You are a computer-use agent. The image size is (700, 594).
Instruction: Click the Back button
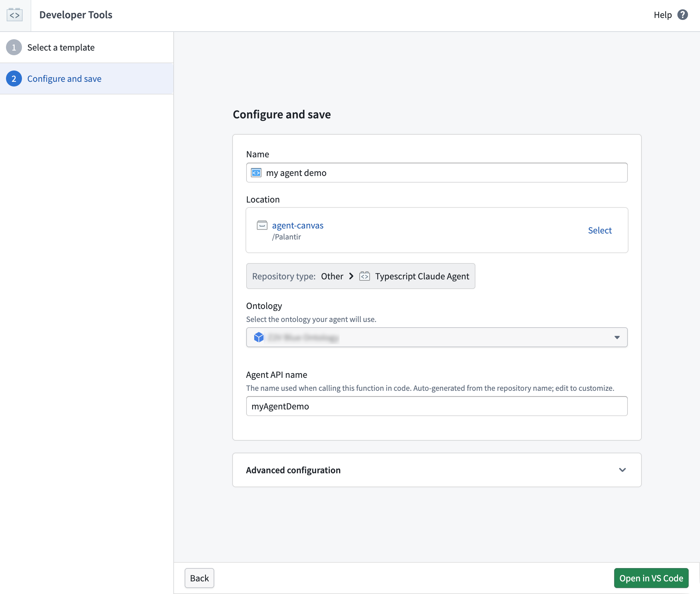(199, 578)
